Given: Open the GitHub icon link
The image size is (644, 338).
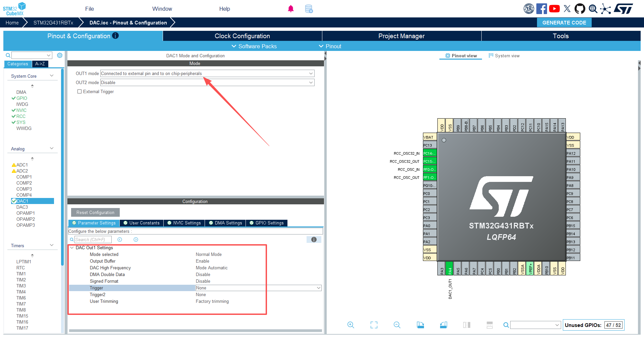Looking at the screenshot, I should pyautogui.click(x=580, y=9).
